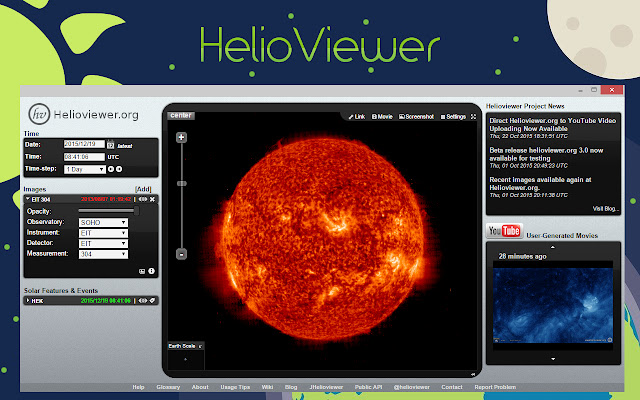Zoom in with the plus button
The width and height of the screenshot is (640, 400).
tap(182, 137)
